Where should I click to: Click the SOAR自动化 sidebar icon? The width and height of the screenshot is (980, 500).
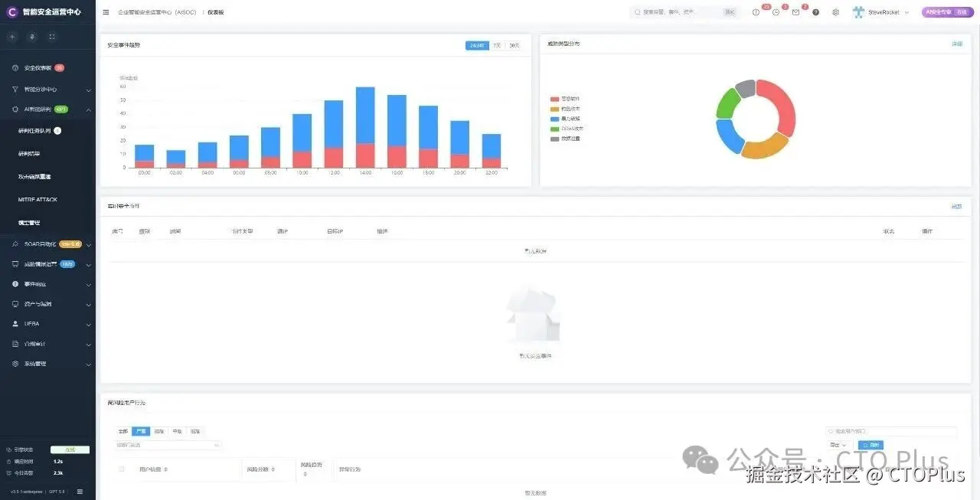15,244
